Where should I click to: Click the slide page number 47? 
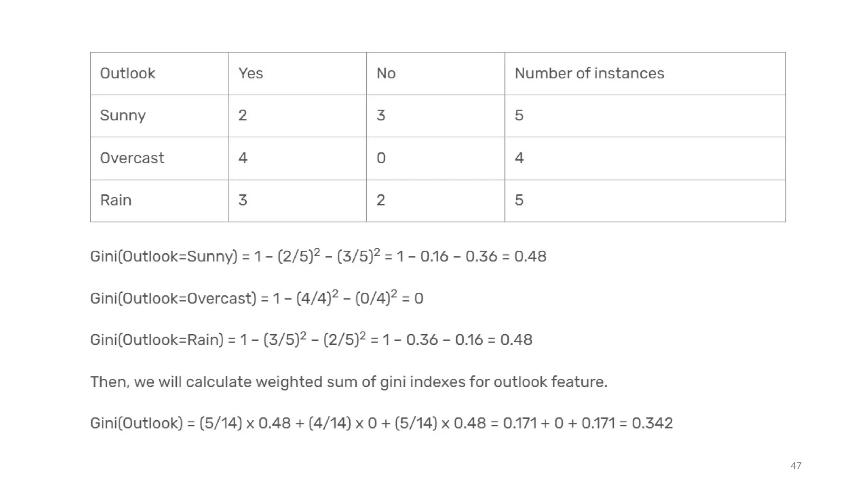796,466
